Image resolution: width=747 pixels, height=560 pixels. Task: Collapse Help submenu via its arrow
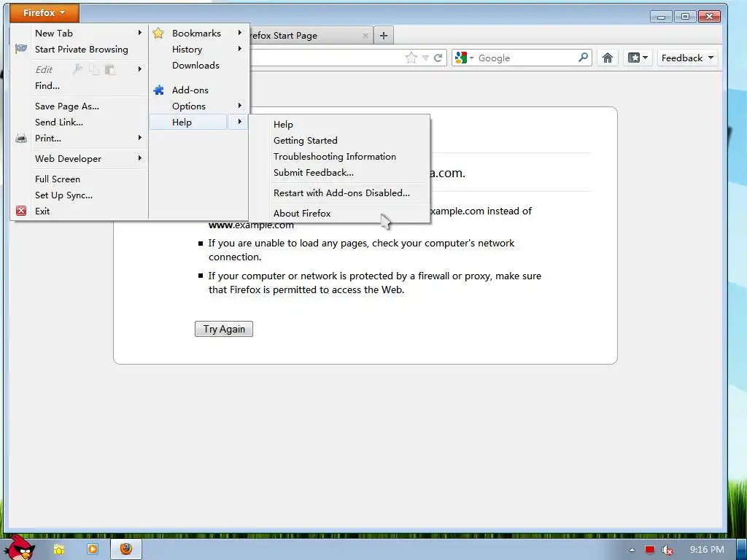tap(239, 122)
